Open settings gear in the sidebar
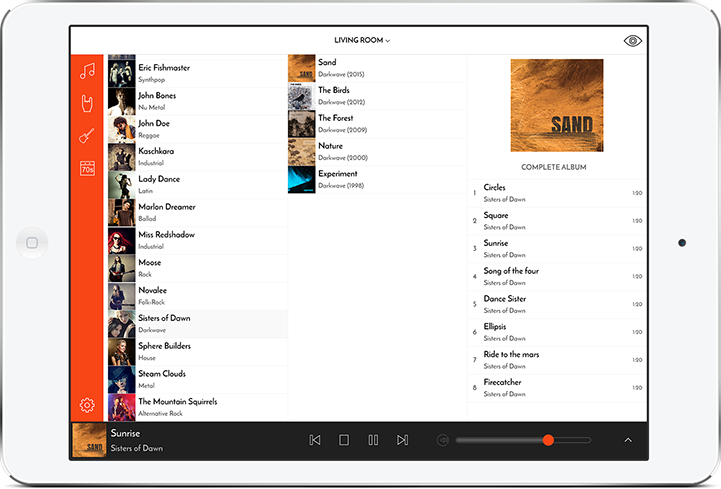The width and height of the screenshot is (721, 489). (87, 405)
